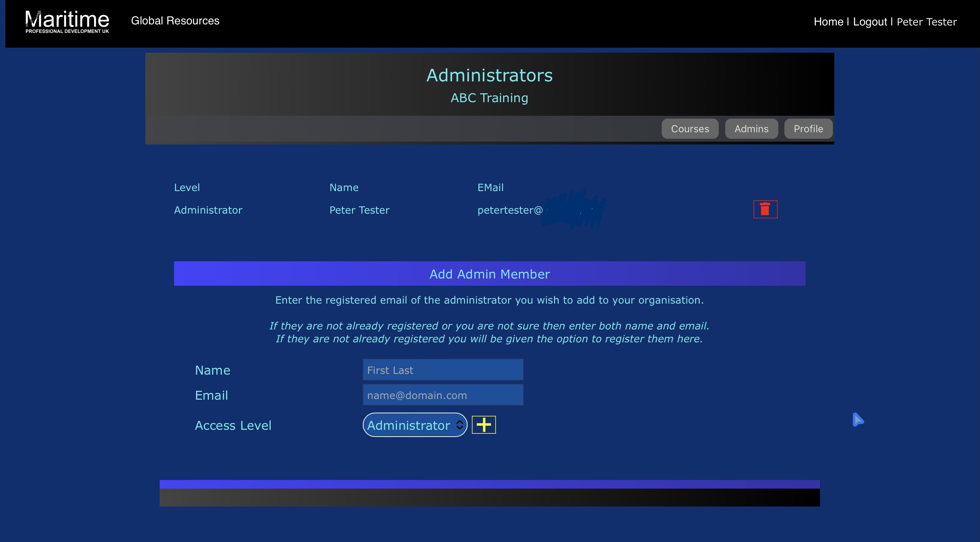Switch to the Admins tab

pyautogui.click(x=751, y=129)
